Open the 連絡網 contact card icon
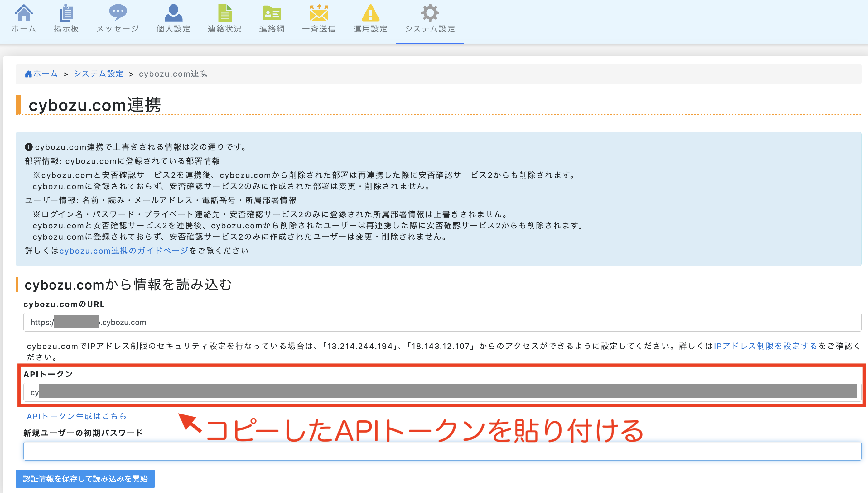The height and width of the screenshot is (493, 868). coord(272,13)
